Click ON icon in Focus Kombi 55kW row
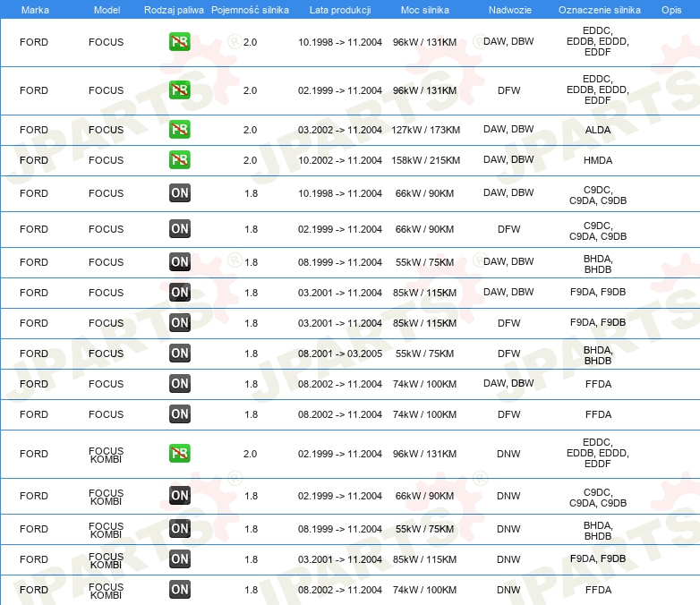The width and height of the screenshot is (700, 605). (179, 528)
